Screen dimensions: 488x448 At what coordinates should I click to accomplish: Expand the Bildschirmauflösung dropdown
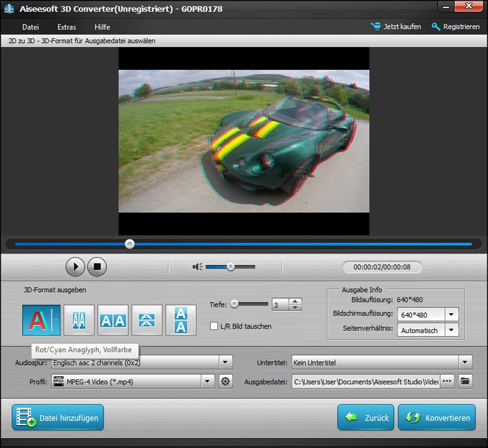pos(452,315)
